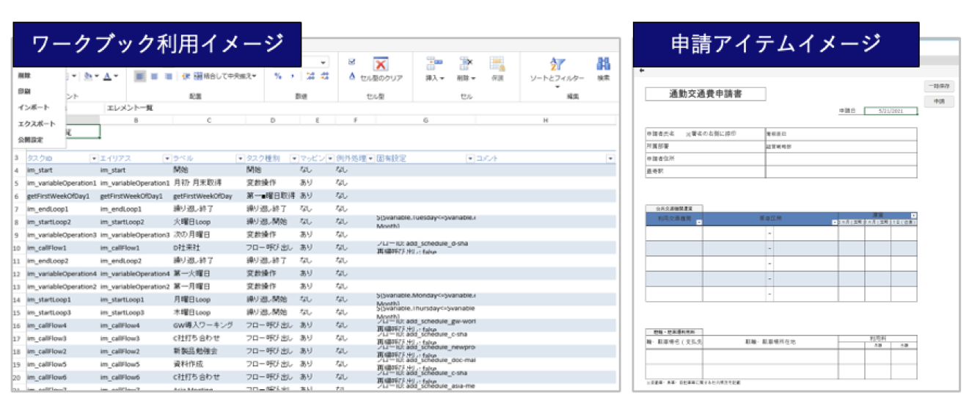The image size is (980, 420).
Task: Open the ラベル column filter dropdown
Action: pyautogui.click(x=240, y=159)
